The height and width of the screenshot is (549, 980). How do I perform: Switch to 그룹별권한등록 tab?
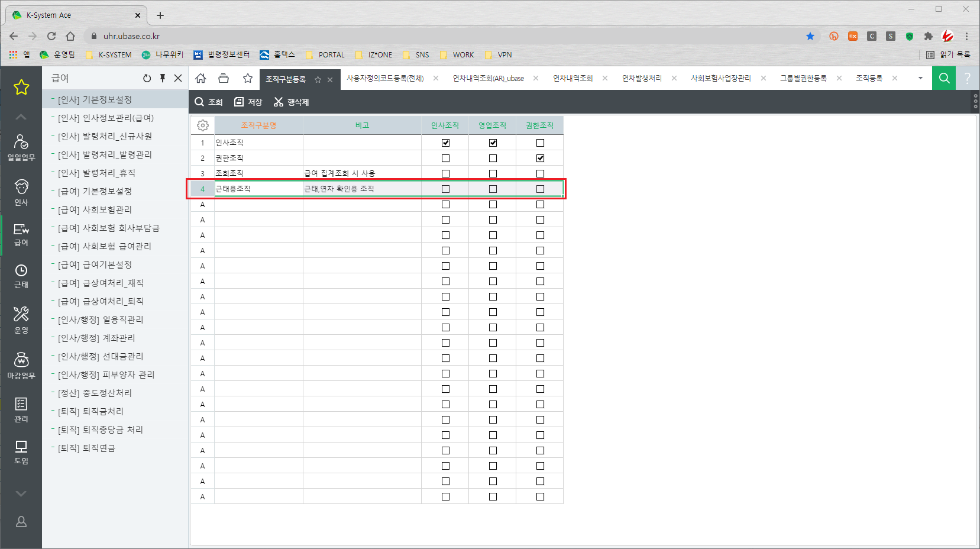[803, 78]
